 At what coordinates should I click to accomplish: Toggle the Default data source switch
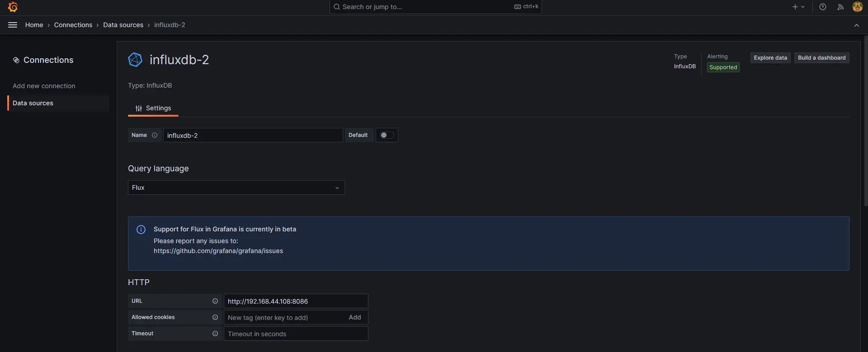point(387,135)
